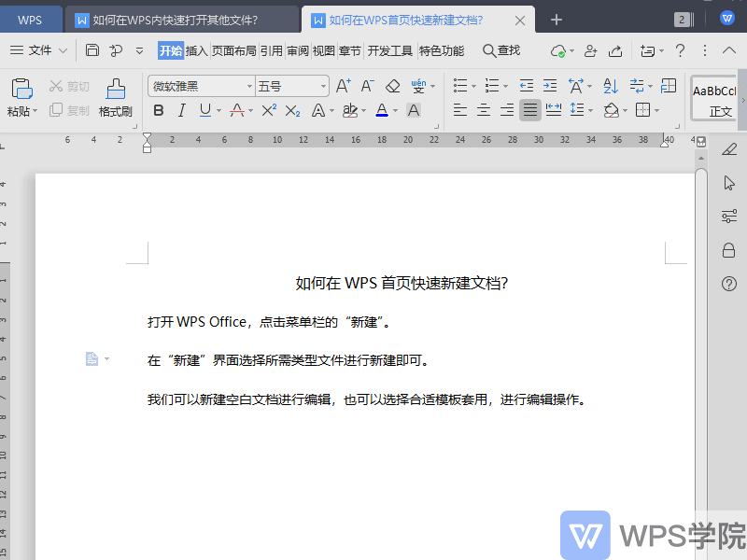Open the borders dropdown arrow
This screenshot has width=747, height=560.
(x=657, y=111)
